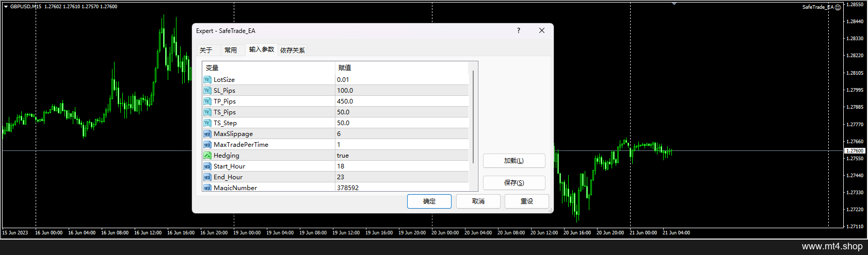Click the Hedging boolean type icon
The width and height of the screenshot is (868, 255).
pos(207,155)
